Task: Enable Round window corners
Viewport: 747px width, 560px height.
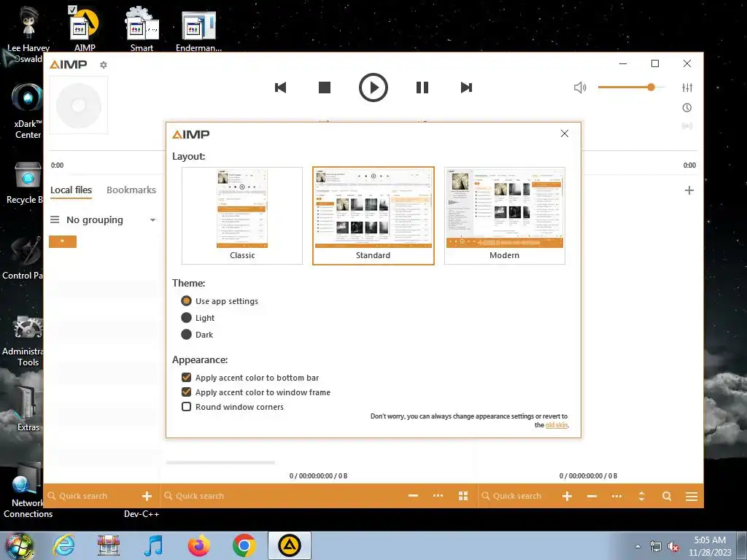Action: [x=233, y=407]
